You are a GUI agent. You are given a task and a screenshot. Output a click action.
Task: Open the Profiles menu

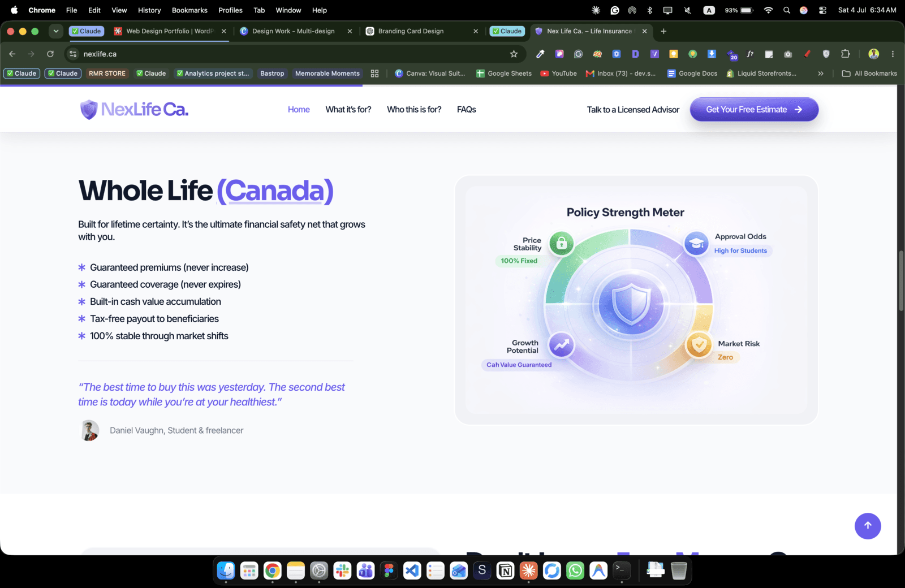tap(230, 10)
